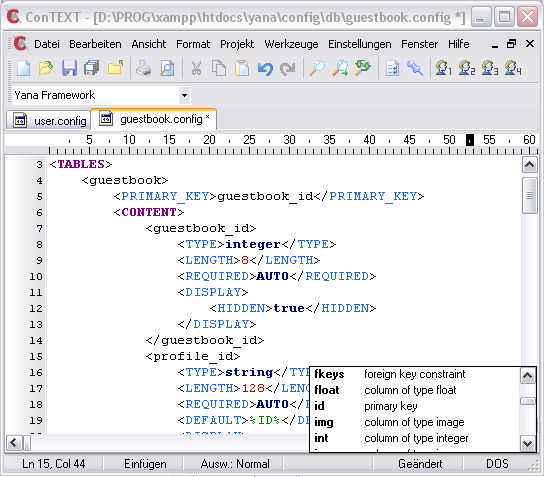The width and height of the screenshot is (544, 477).
Task: Expand the Yana Framework highlighter dropdown
Action: point(185,95)
